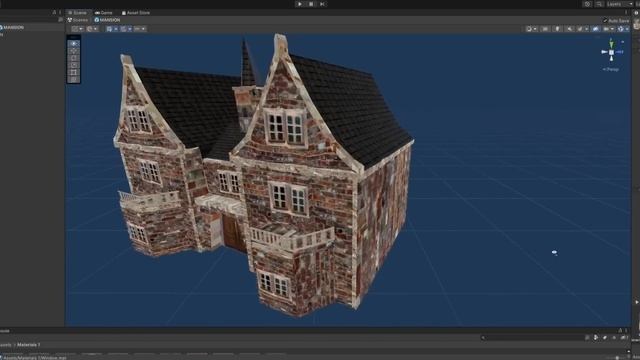This screenshot has width=640, height=360.
Task: Select the MANSION object in the Hierarchy
Action: [x=12, y=27]
